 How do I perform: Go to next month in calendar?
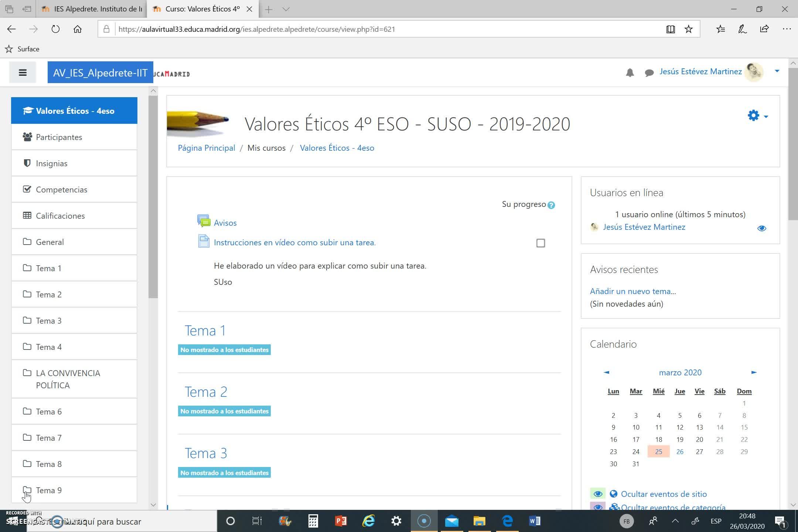tap(754, 372)
